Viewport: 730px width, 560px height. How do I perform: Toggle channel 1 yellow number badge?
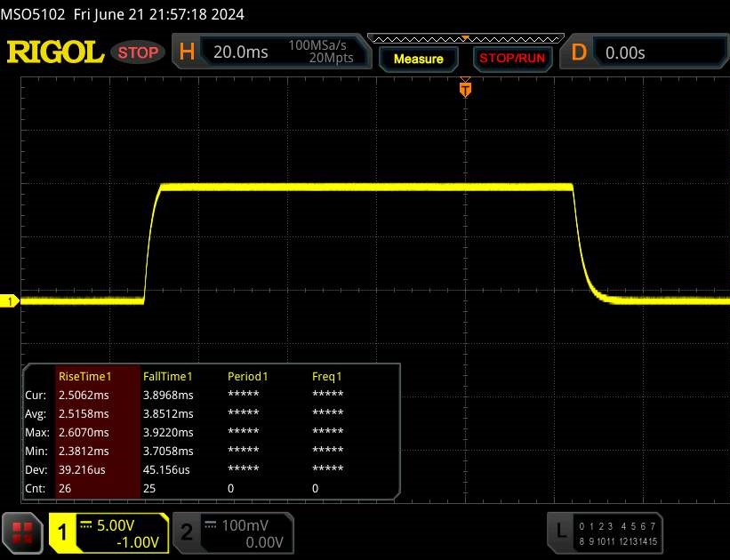pyautogui.click(x=62, y=532)
